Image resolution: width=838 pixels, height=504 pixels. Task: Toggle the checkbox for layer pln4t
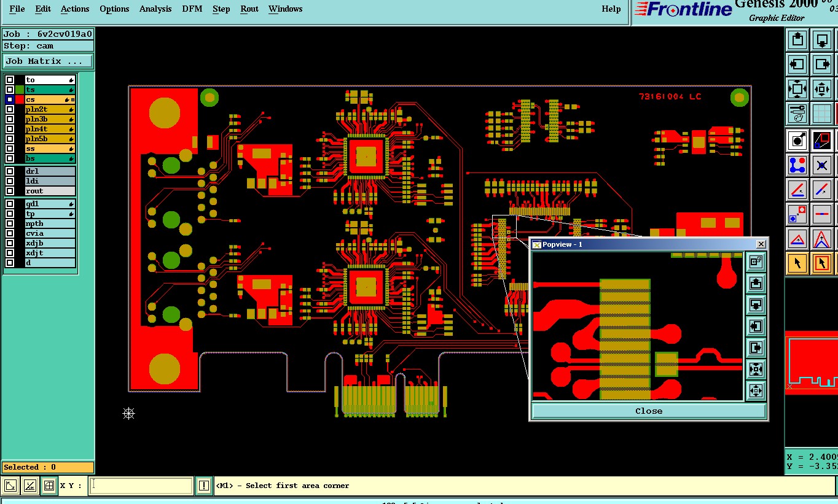coord(10,129)
